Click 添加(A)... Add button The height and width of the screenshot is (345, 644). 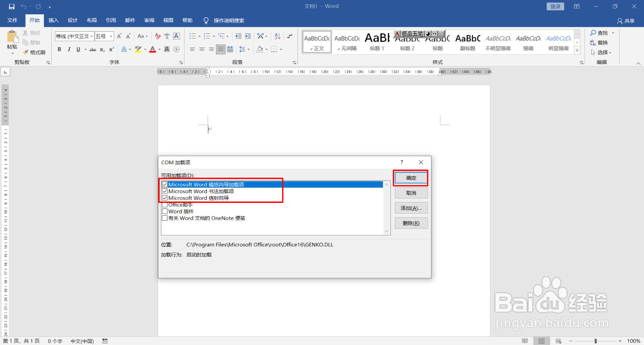point(411,208)
